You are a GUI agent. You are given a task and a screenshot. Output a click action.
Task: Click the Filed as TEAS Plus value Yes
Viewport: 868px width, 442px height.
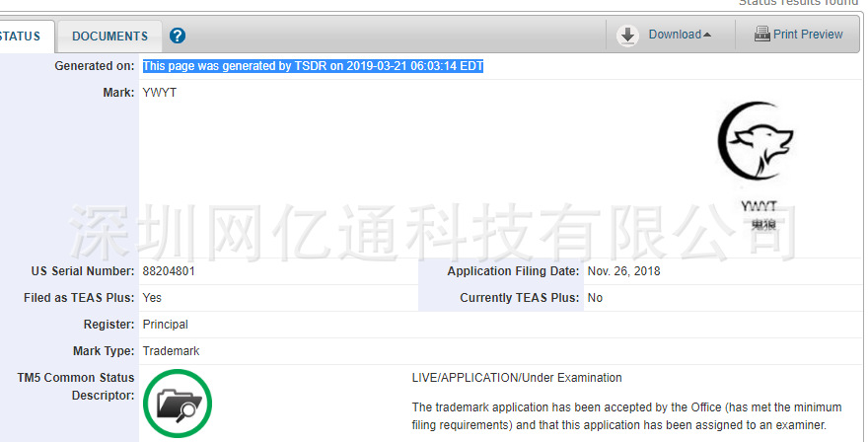click(x=152, y=298)
